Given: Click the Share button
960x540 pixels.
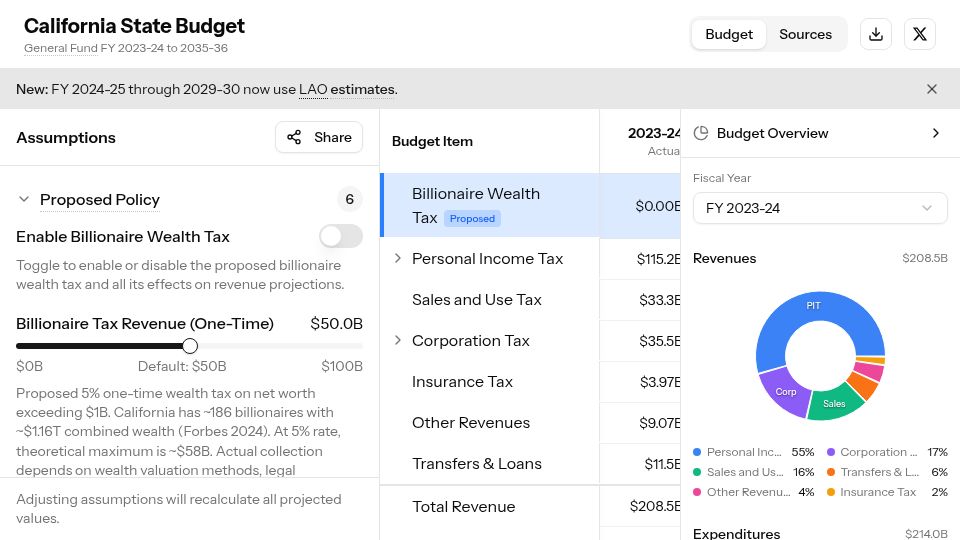Looking at the screenshot, I should coord(319,137).
